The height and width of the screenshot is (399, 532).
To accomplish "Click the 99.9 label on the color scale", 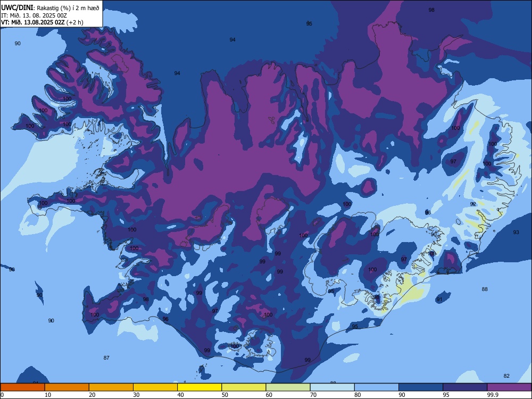I will (x=493, y=395).
